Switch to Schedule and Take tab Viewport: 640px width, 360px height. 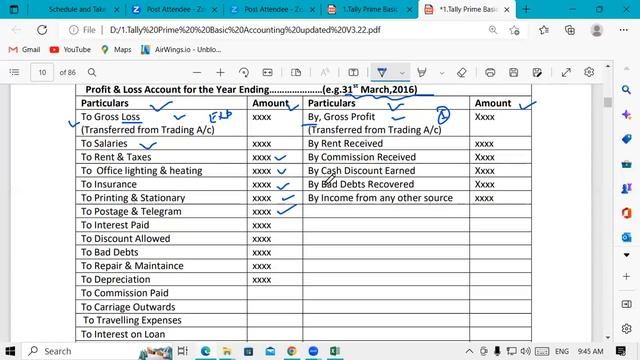click(77, 9)
